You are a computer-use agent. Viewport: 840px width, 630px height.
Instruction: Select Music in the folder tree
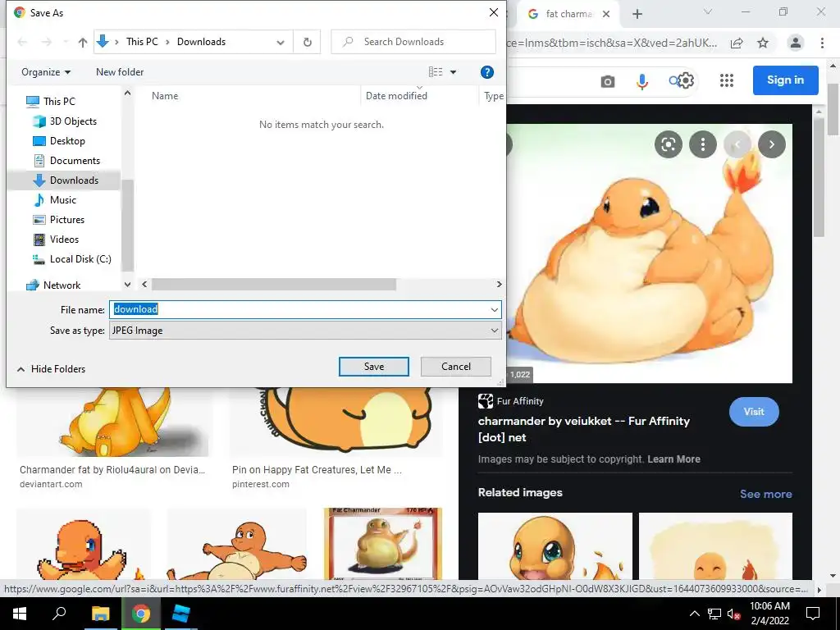[55, 200]
